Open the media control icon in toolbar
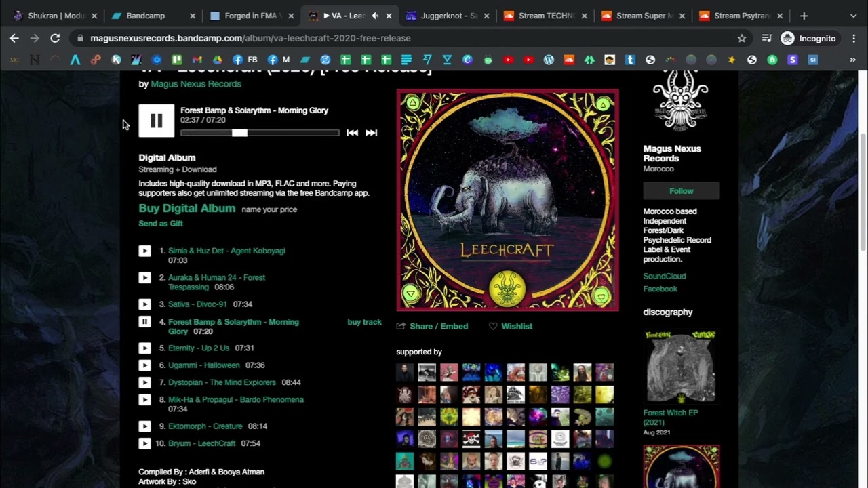Image resolution: width=868 pixels, height=488 pixels. tap(766, 39)
